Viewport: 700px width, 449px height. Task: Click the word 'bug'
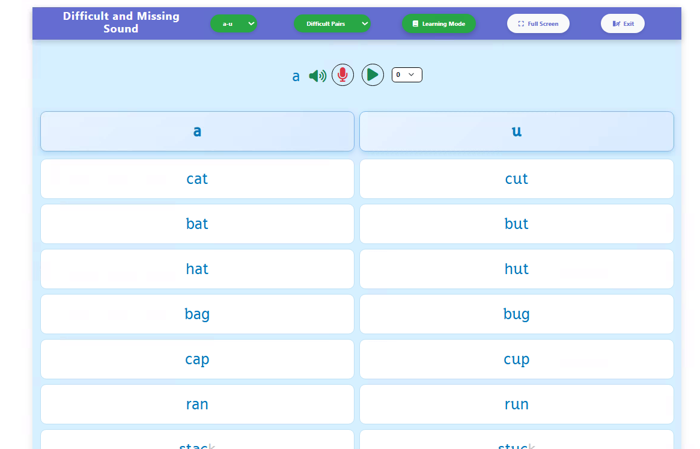[517, 314]
